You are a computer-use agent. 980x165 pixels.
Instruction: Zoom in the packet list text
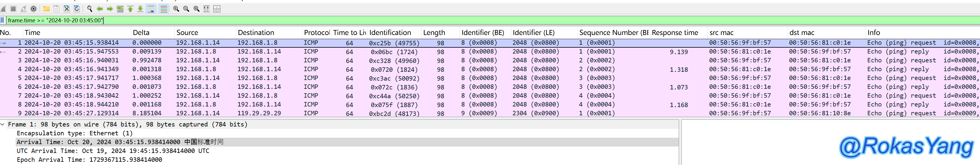point(176,9)
